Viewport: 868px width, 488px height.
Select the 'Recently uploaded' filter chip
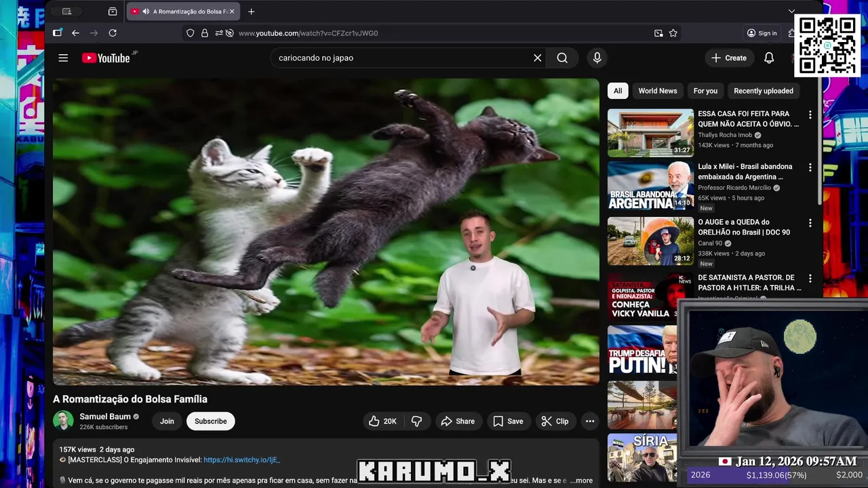(764, 91)
